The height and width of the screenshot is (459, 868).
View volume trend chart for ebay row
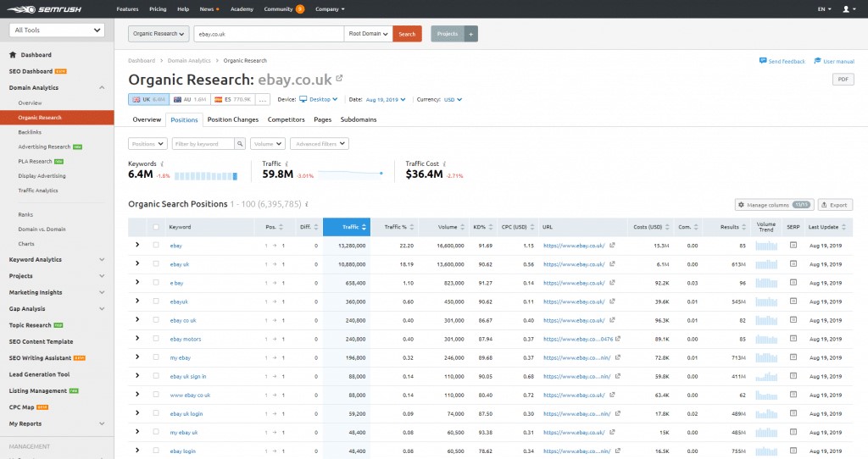coord(766,246)
